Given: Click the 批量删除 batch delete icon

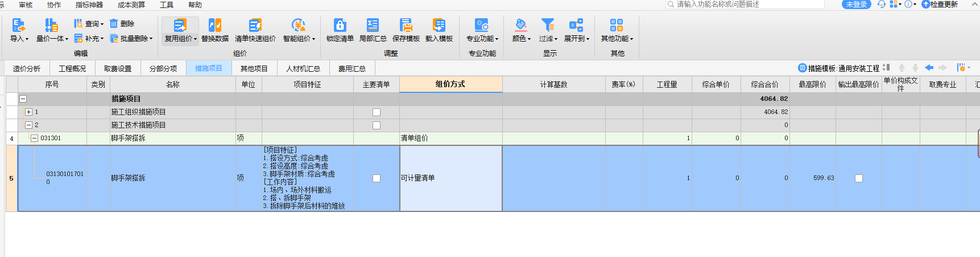Looking at the screenshot, I should pyautogui.click(x=114, y=38).
